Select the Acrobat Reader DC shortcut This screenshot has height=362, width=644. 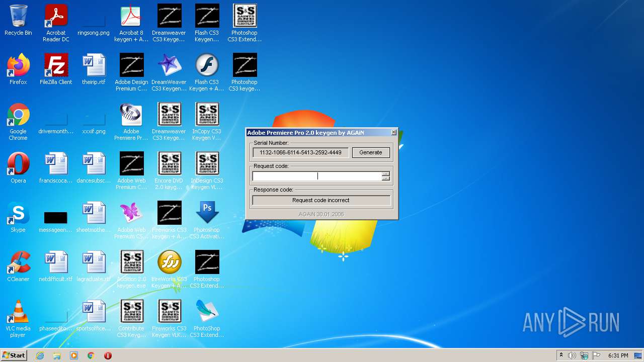click(56, 23)
